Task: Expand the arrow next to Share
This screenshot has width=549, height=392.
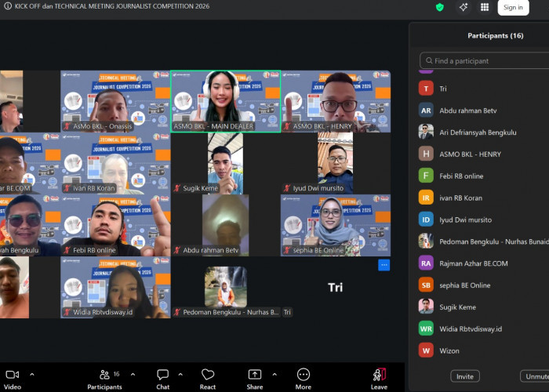Action: [x=274, y=375]
